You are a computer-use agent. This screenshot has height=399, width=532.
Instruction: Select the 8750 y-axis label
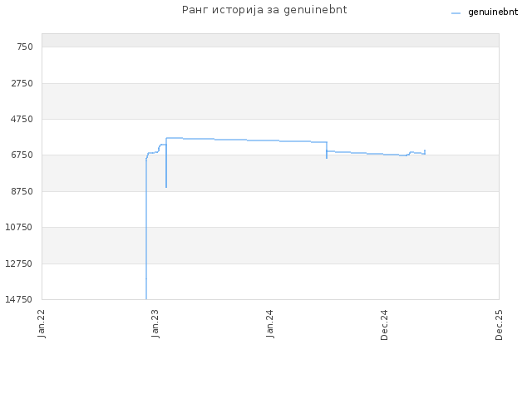[22, 192]
